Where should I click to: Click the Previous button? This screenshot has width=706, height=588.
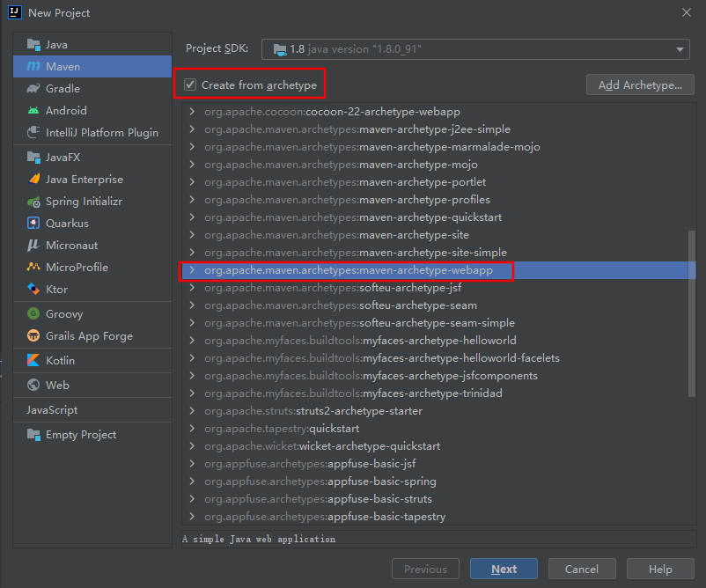(425, 569)
